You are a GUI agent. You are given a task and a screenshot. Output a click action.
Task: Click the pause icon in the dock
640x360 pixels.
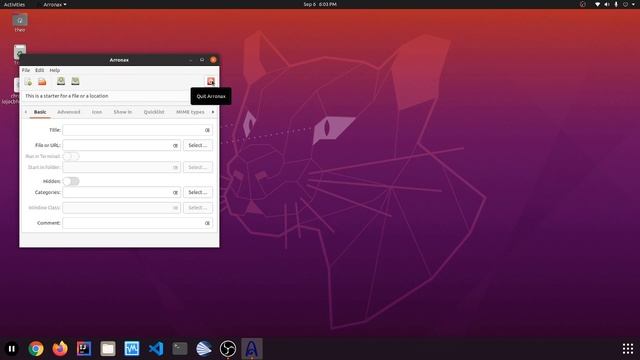[x=12, y=349]
